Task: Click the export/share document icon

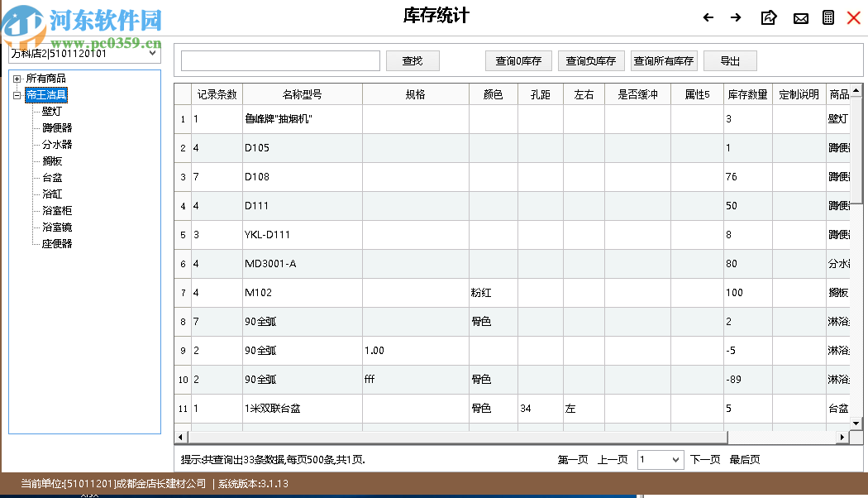Action: click(768, 17)
